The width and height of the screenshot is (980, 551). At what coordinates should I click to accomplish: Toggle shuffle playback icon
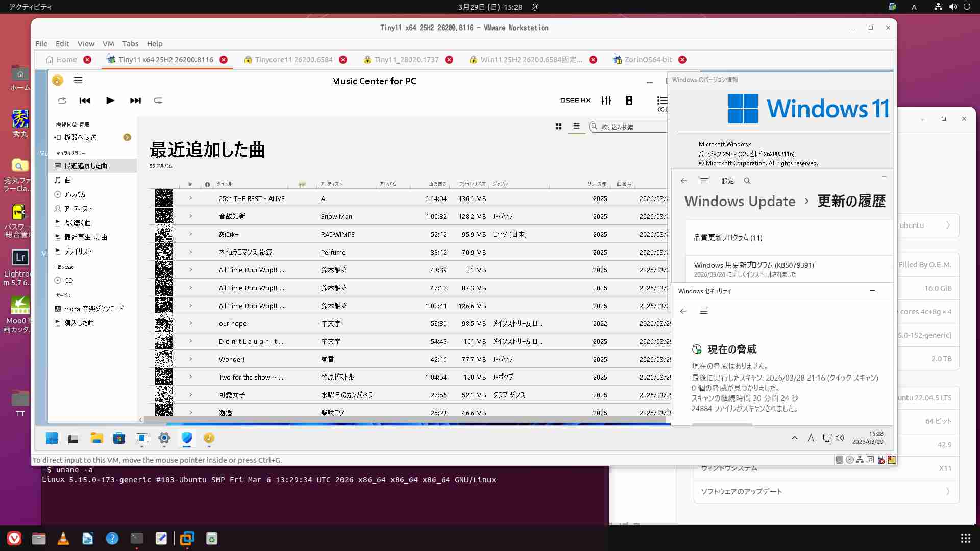pos(62,101)
